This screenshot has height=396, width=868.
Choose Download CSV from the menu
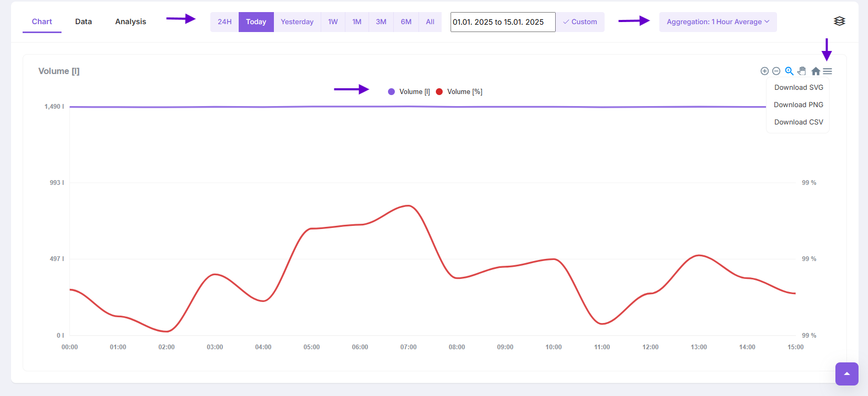pos(799,122)
